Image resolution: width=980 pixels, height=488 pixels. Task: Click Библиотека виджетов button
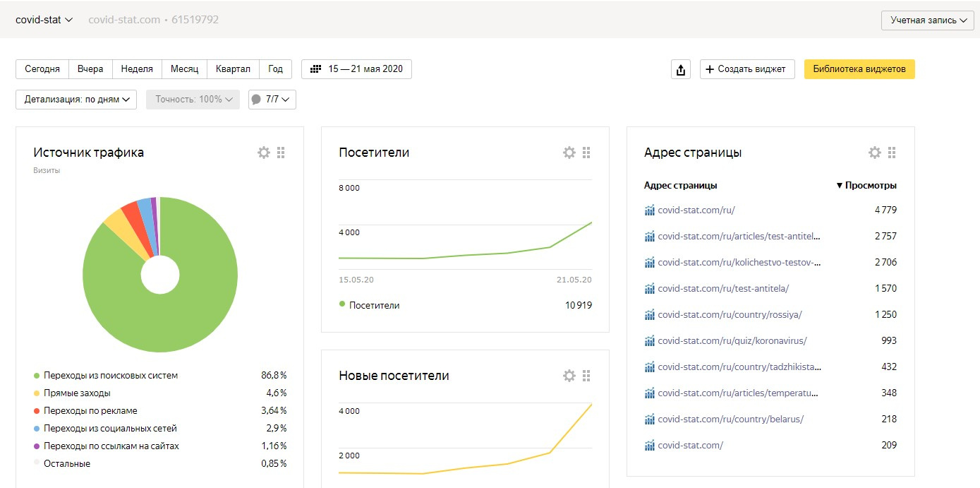point(859,69)
